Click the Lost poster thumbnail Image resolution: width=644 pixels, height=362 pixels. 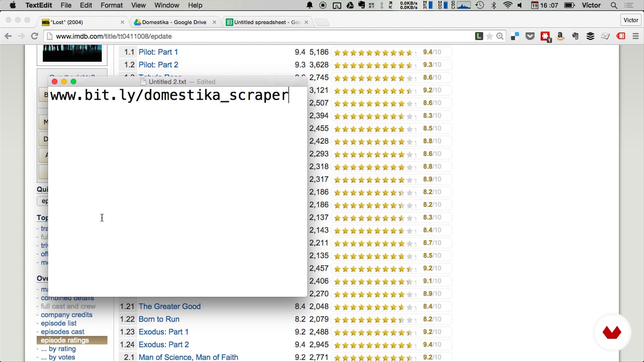[72, 53]
